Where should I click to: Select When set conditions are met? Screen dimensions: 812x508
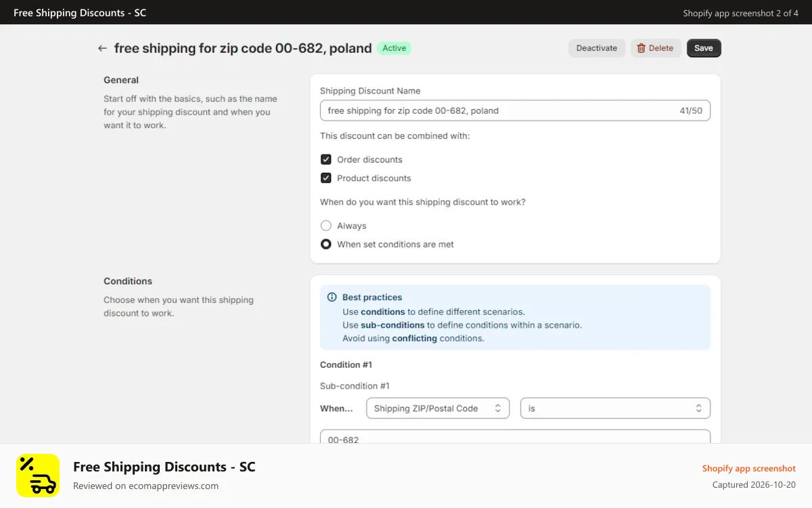coord(326,245)
